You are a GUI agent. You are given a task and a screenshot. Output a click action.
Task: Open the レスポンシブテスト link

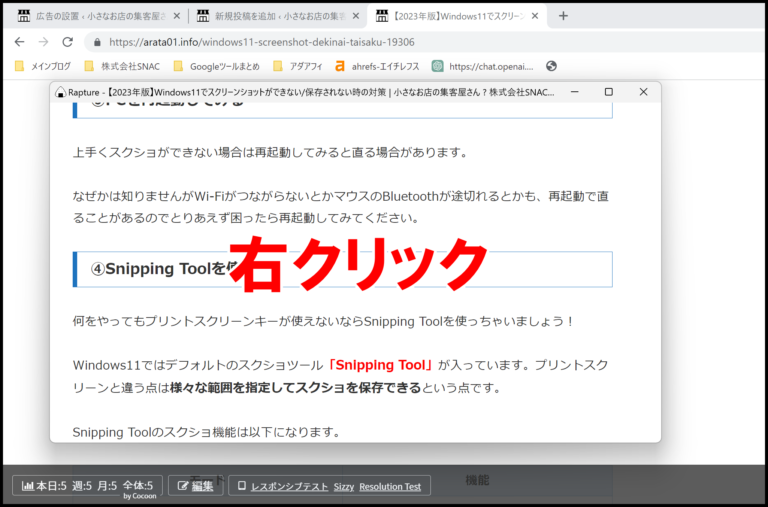pyautogui.click(x=289, y=487)
